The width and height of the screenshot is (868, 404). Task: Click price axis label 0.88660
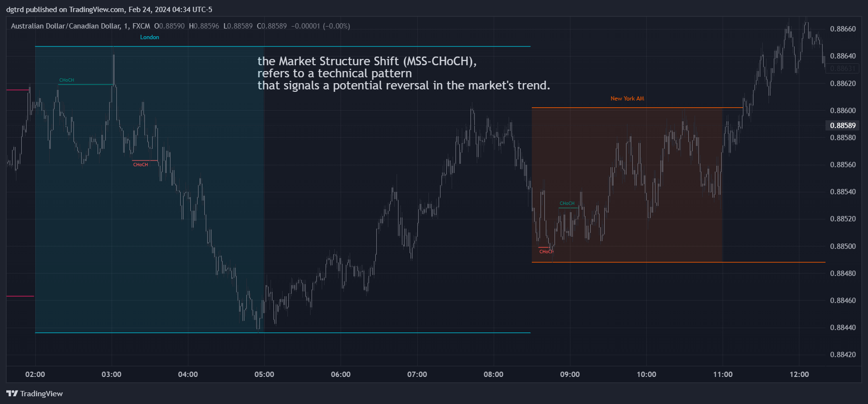(x=843, y=29)
